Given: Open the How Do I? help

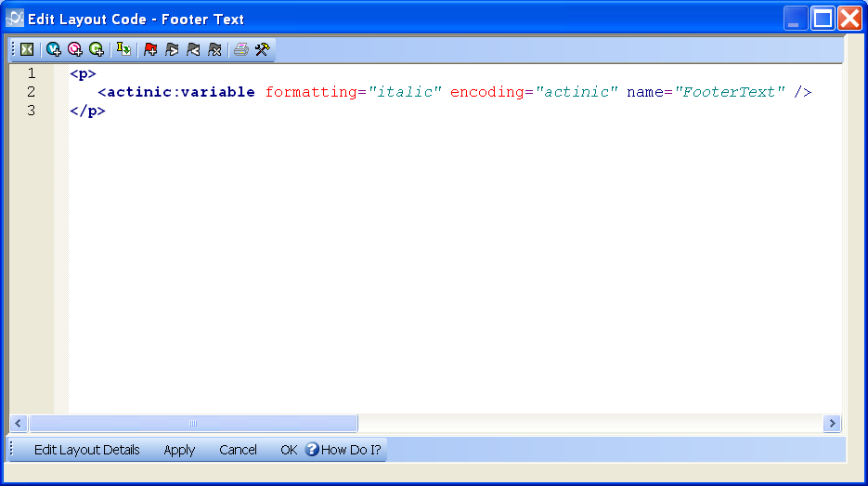Looking at the screenshot, I should pyautogui.click(x=343, y=450).
